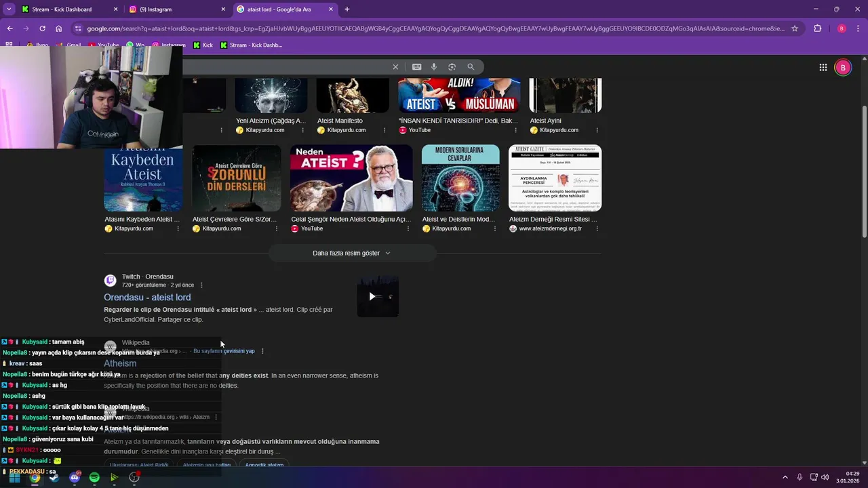The width and height of the screenshot is (868, 488).
Task: Open the Kick bookmark
Action: [203, 45]
